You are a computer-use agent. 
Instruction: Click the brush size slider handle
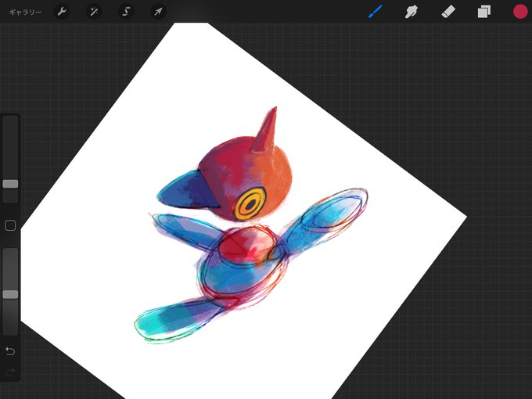point(10,184)
